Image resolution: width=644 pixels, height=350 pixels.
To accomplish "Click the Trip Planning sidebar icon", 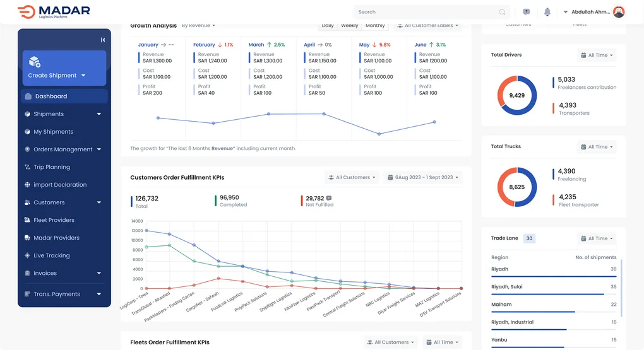I will [27, 167].
